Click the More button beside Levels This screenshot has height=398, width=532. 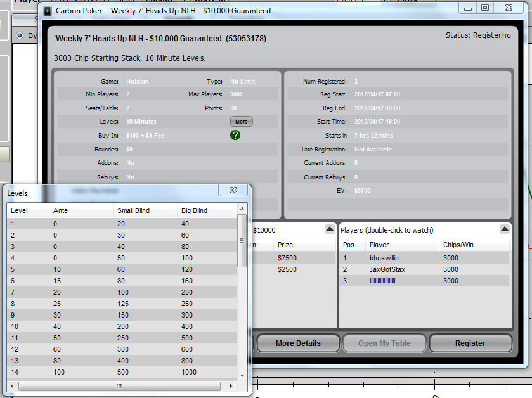241,122
